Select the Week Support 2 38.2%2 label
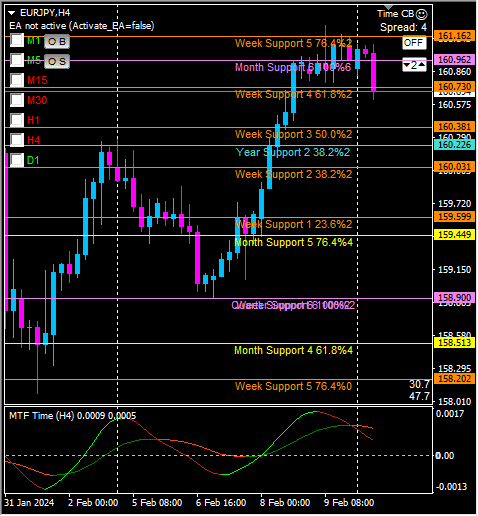This screenshot has width=478, height=516. 293,174
